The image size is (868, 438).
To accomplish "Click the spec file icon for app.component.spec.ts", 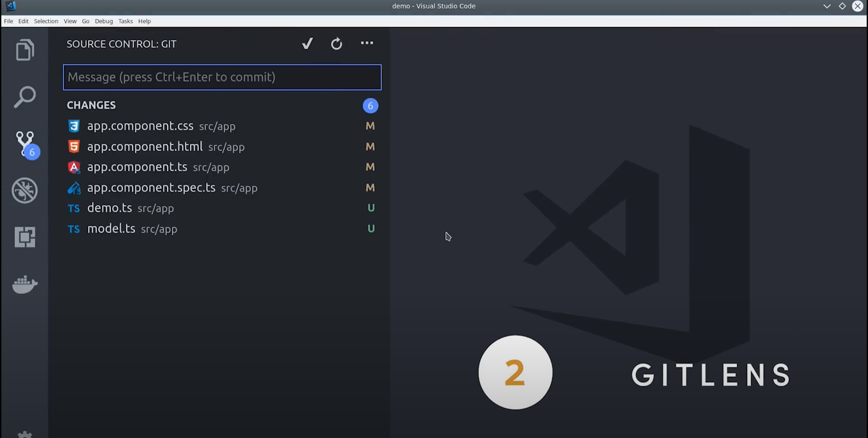I will point(74,188).
